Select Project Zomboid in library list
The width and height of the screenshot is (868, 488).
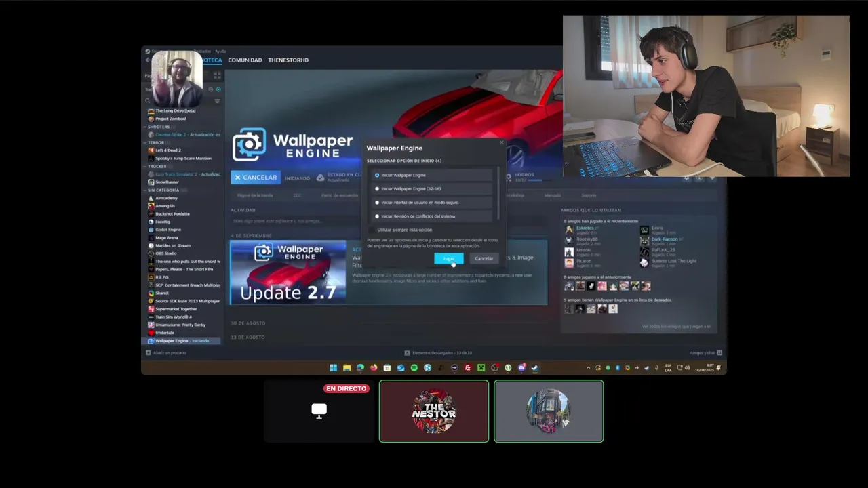pyautogui.click(x=170, y=119)
